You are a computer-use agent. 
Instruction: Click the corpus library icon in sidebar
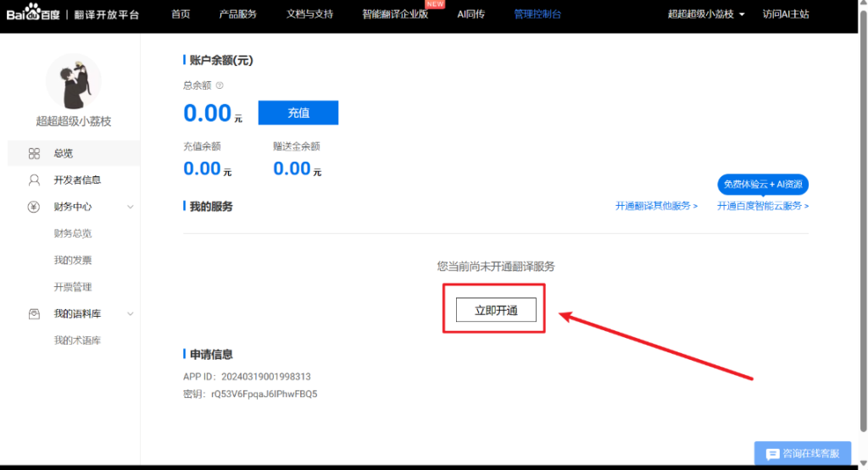[34, 314]
